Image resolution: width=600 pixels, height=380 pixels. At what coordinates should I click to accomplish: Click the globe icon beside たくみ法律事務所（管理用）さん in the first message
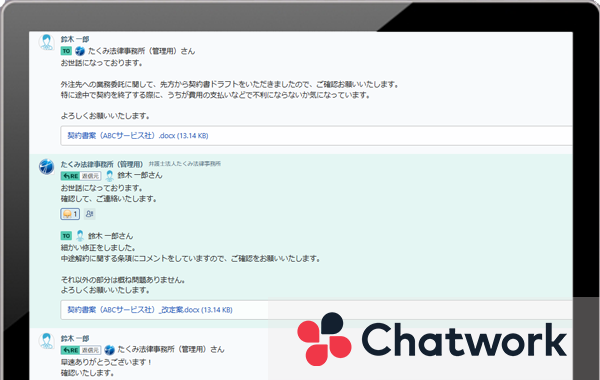(x=80, y=51)
